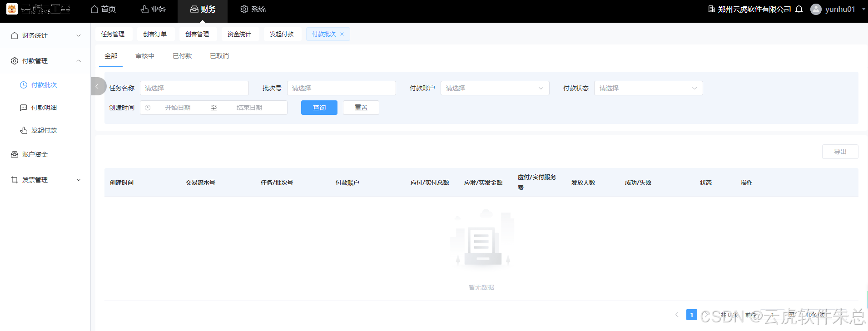Switch to the 已付款 tab

pyautogui.click(x=182, y=56)
